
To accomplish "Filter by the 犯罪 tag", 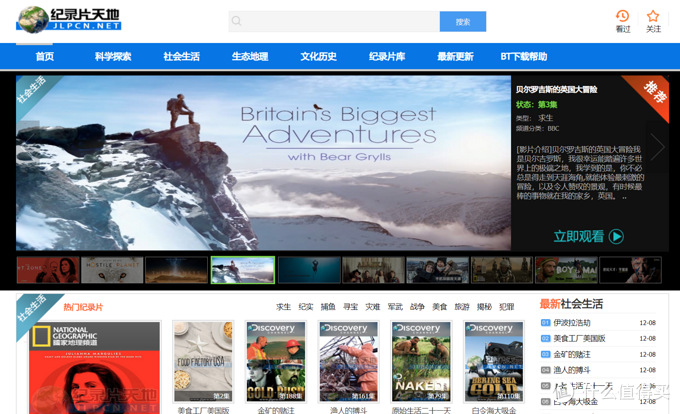I will click(x=507, y=307).
